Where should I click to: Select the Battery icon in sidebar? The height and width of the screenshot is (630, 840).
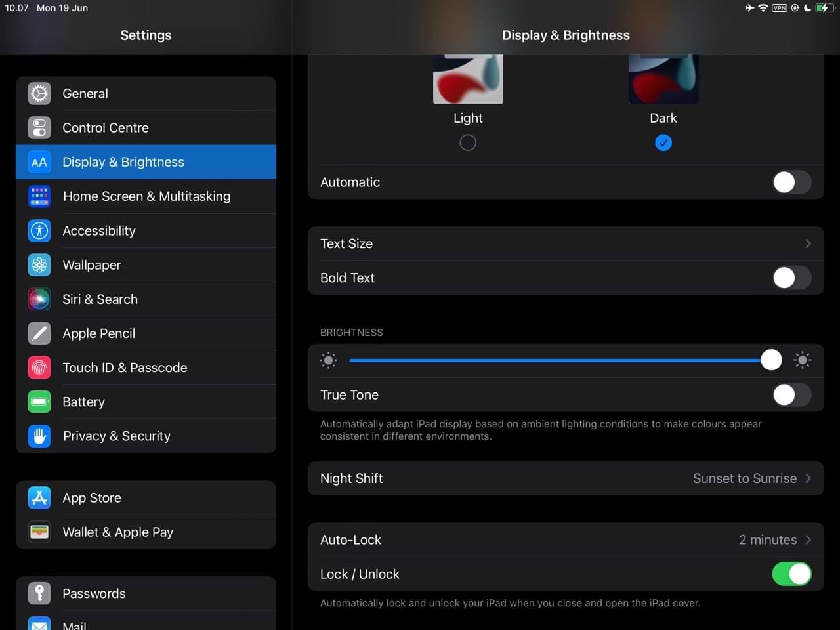click(x=39, y=402)
